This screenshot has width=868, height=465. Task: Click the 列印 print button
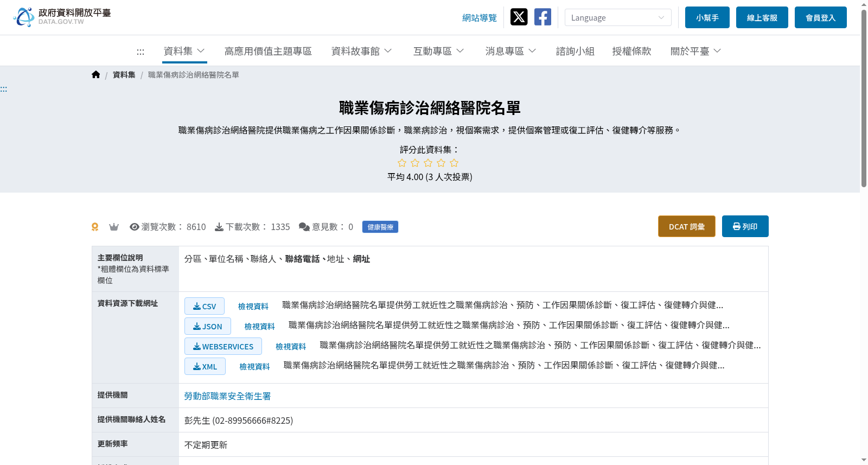point(745,226)
